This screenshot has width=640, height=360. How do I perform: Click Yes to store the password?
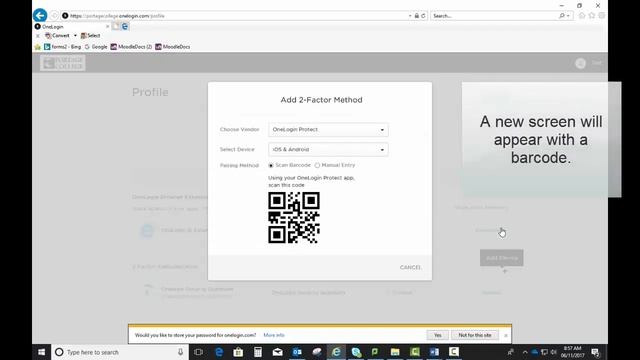438,335
